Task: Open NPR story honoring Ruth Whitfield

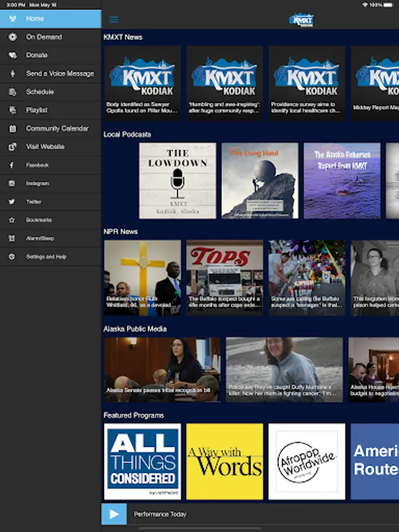Action: tap(142, 278)
